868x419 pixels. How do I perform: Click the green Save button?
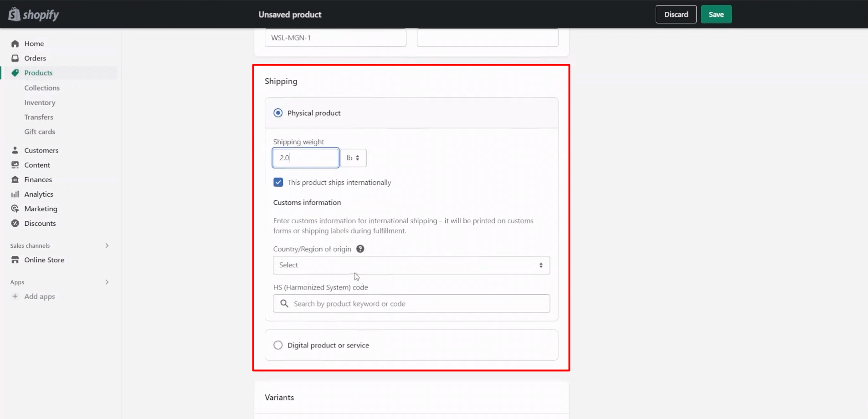(716, 14)
